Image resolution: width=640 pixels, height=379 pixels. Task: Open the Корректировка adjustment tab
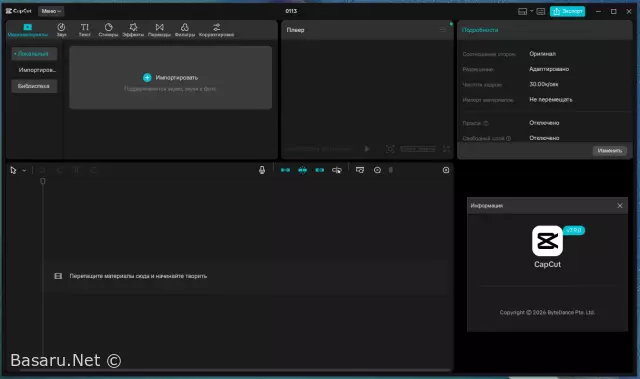coord(216,30)
